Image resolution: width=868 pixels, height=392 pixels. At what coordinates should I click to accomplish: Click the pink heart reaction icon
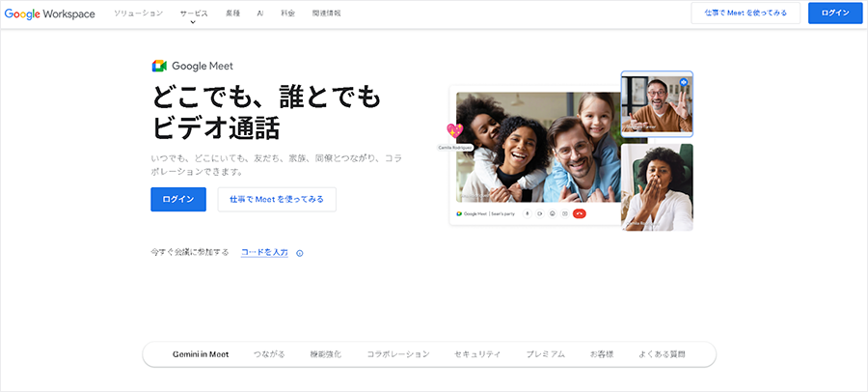[x=454, y=130]
